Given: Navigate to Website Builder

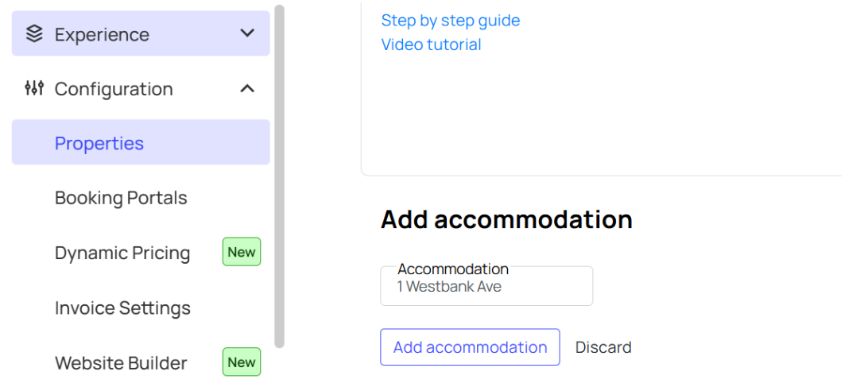Looking at the screenshot, I should tap(121, 363).
